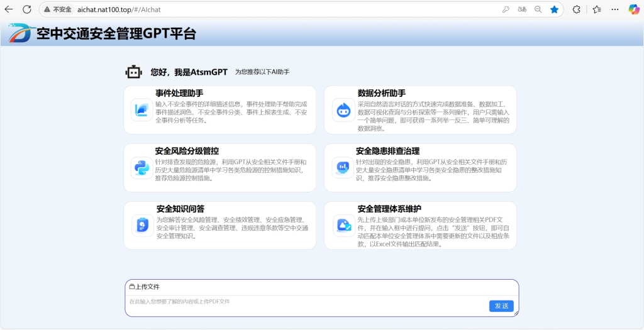This screenshot has width=644, height=330.
Task: Open the 事件处理助手 assistant card title
Action: [179, 93]
